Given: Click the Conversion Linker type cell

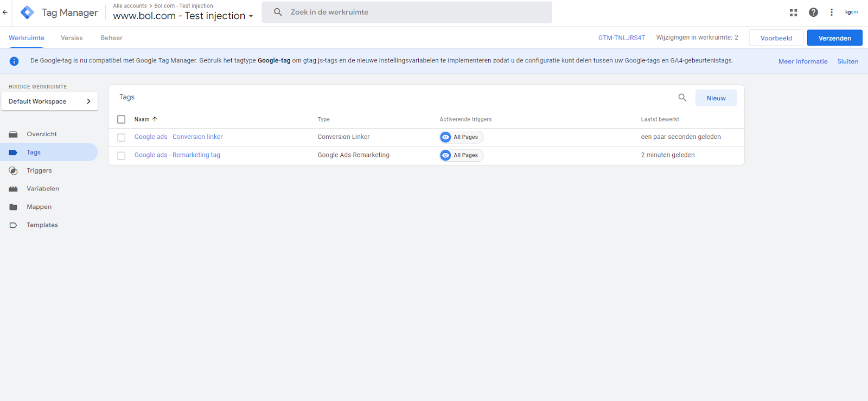Looking at the screenshot, I should [x=343, y=137].
